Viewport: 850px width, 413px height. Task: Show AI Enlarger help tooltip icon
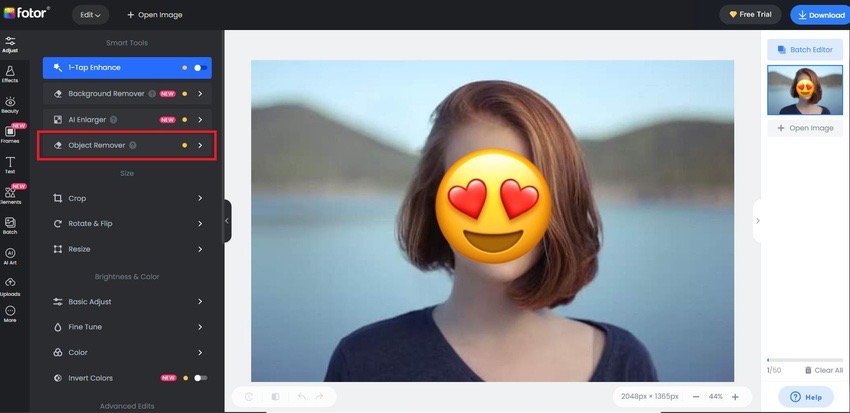(x=113, y=120)
